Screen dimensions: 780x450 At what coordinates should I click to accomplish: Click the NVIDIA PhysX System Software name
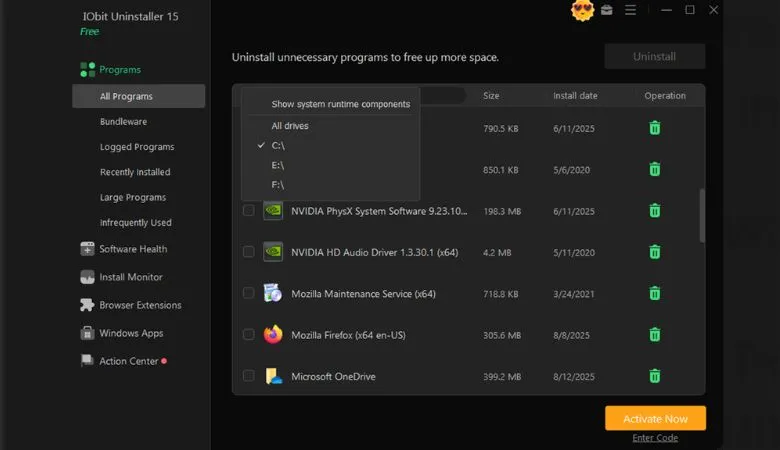tap(379, 211)
